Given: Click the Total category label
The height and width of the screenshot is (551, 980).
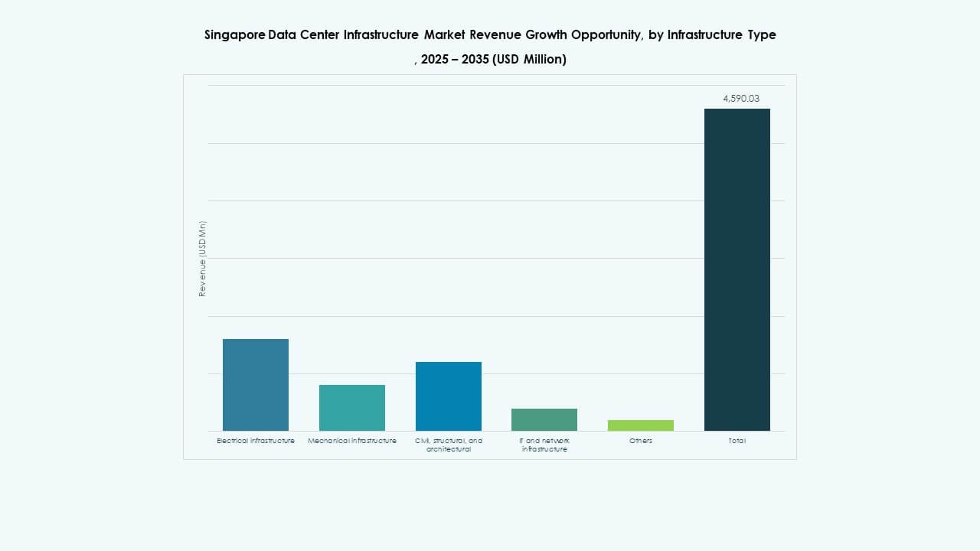Looking at the screenshot, I should tap(737, 440).
